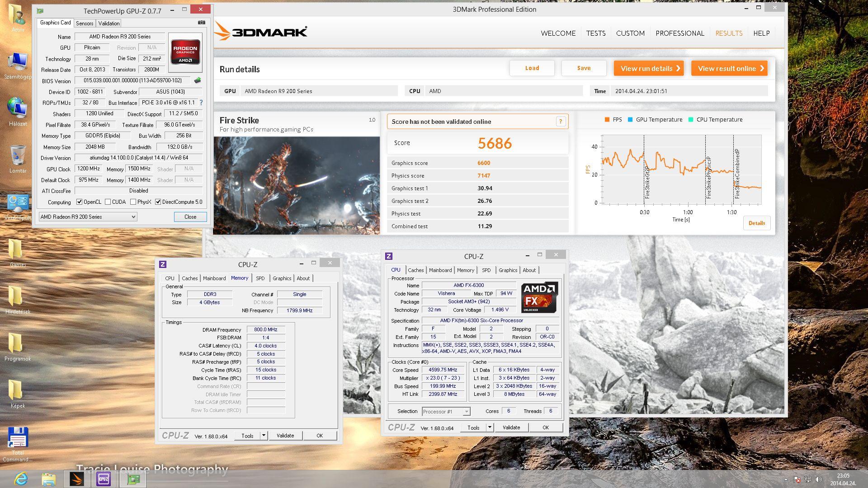The width and height of the screenshot is (868, 488).
Task: Open the Lomtár recycle bin icon
Action: tap(18, 159)
